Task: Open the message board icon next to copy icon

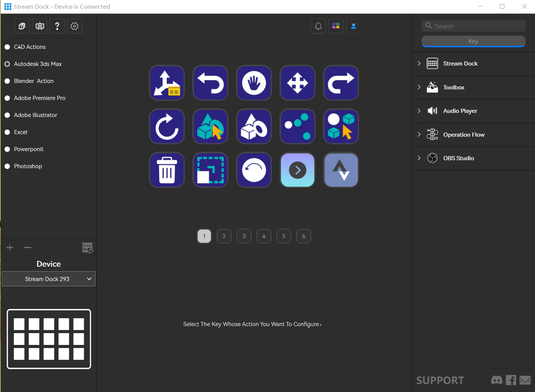Action: [x=40, y=26]
